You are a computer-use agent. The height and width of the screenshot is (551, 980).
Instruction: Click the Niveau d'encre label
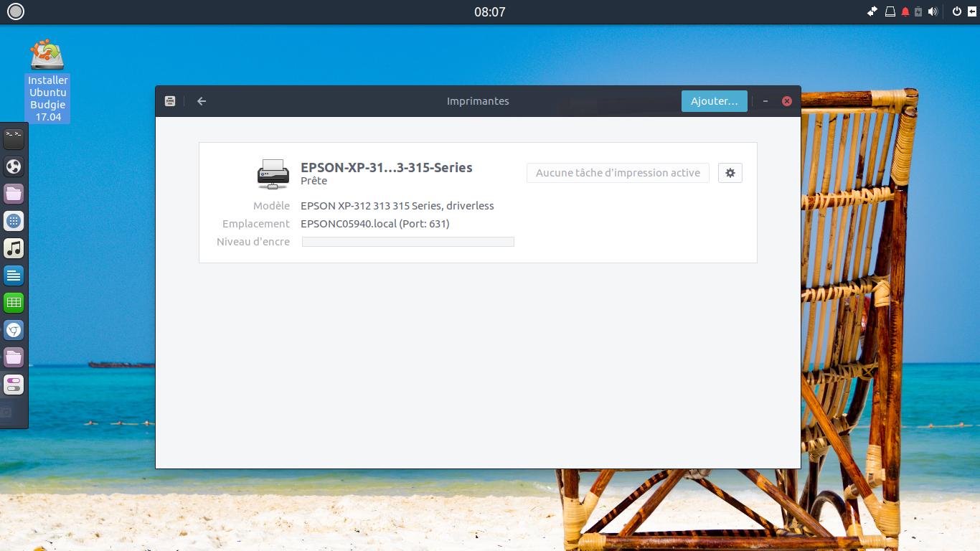[x=253, y=242]
